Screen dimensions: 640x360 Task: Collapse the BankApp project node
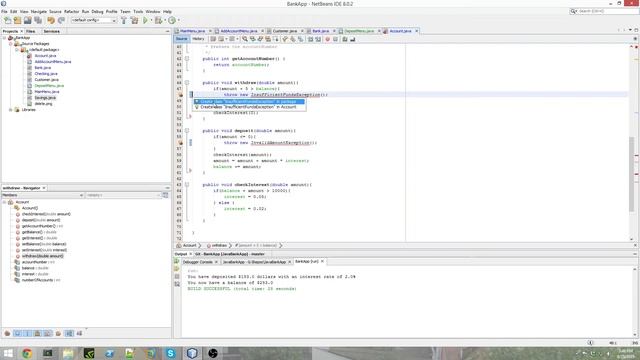4,38
